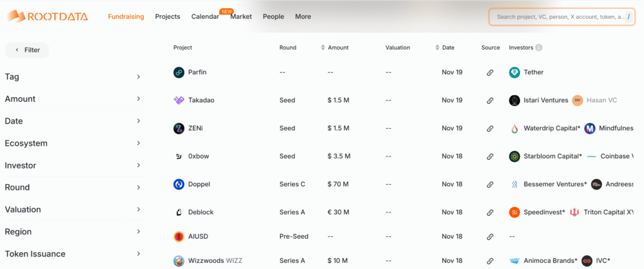Viewport: 644px width, 269px height.
Task: Click the $ 70 M amount
Action: [338, 184]
